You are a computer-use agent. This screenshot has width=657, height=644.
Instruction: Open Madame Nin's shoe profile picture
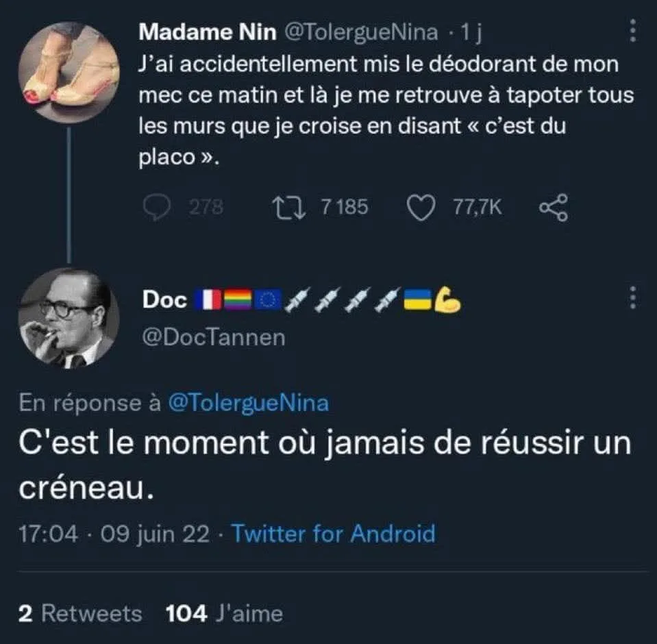point(69,72)
